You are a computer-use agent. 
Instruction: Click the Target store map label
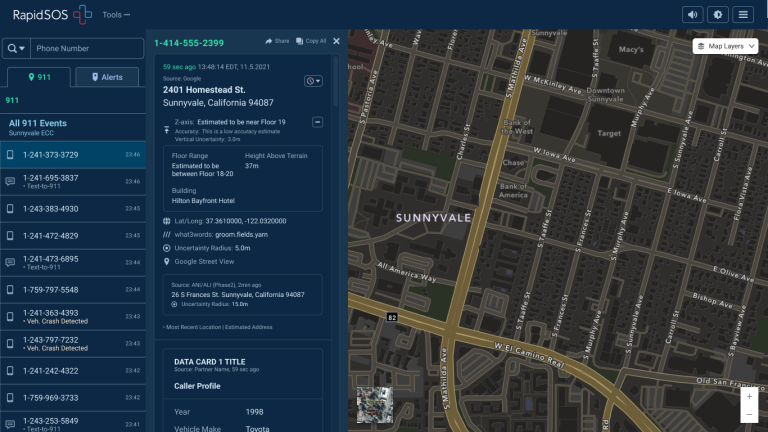(x=609, y=133)
